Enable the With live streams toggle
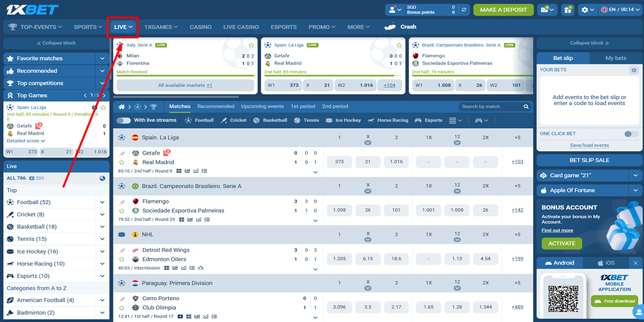 tap(123, 120)
